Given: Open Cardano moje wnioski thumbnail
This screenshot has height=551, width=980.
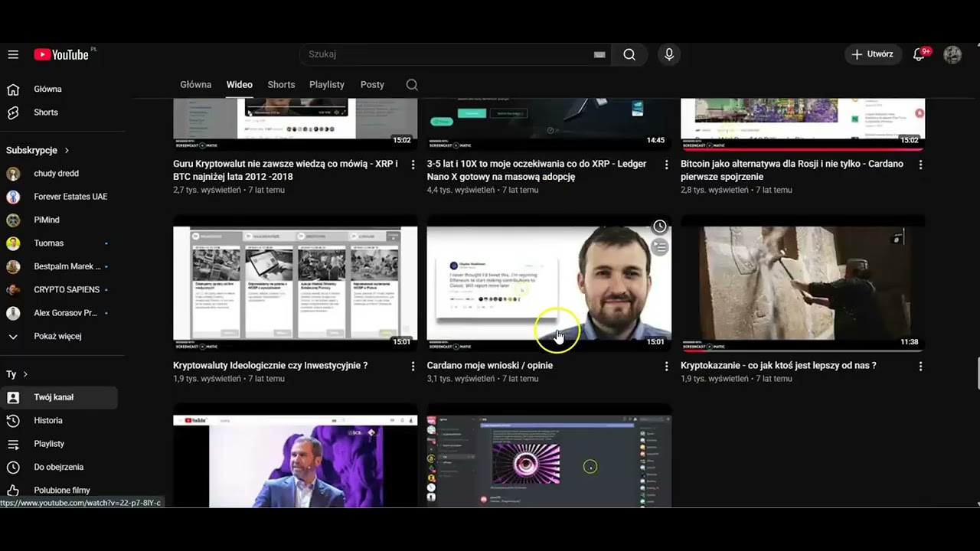Looking at the screenshot, I should (549, 283).
